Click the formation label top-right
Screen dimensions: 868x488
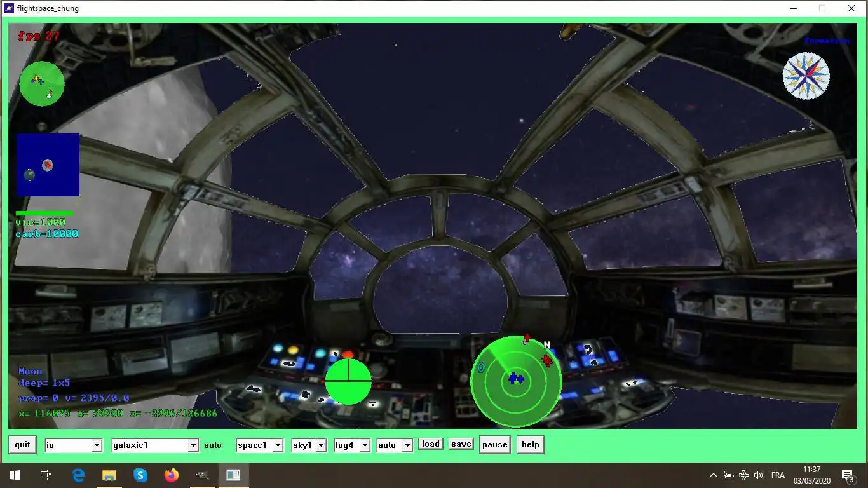(827, 41)
